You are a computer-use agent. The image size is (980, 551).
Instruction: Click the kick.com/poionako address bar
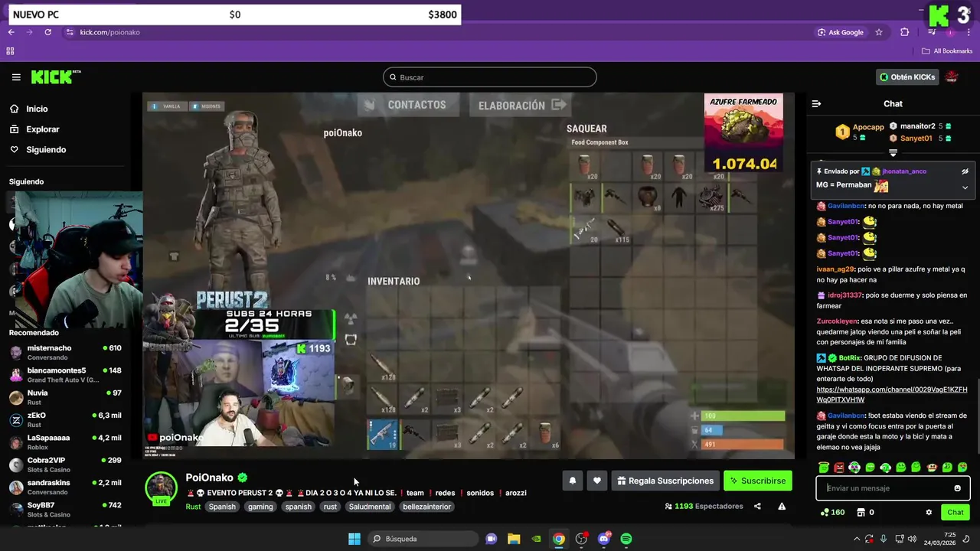click(x=110, y=32)
